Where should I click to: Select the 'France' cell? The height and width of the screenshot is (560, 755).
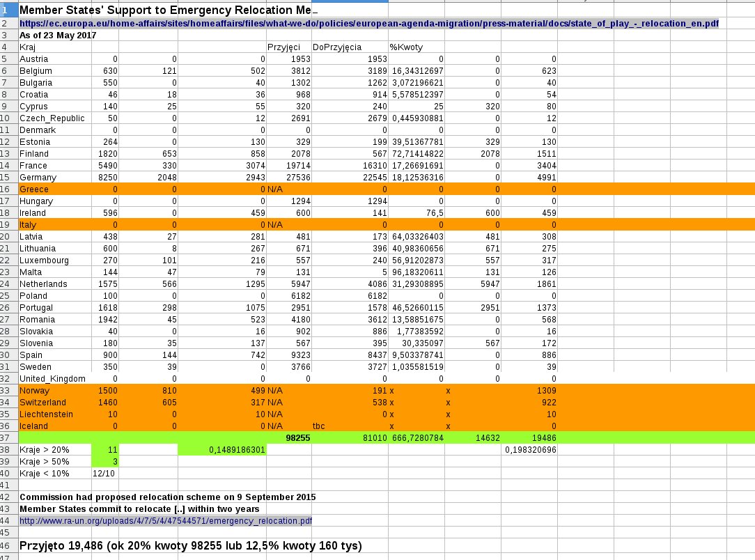(x=56, y=166)
